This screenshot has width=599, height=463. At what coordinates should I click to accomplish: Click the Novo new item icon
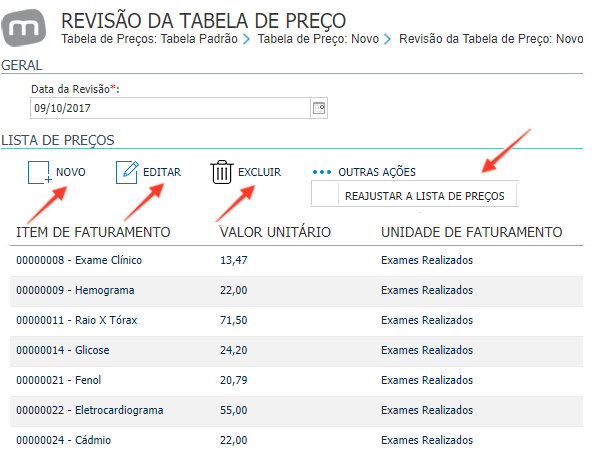40,172
